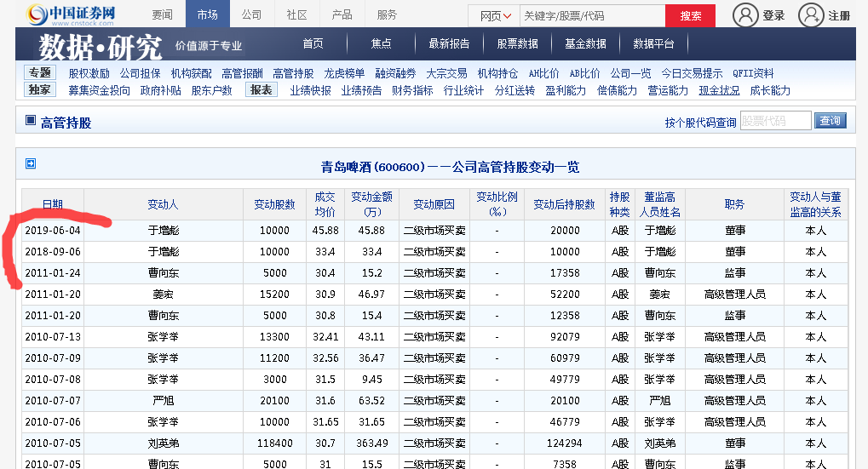Screen dimensions: 868x469
Task: Click the blue 查询 button
Action: (830, 121)
